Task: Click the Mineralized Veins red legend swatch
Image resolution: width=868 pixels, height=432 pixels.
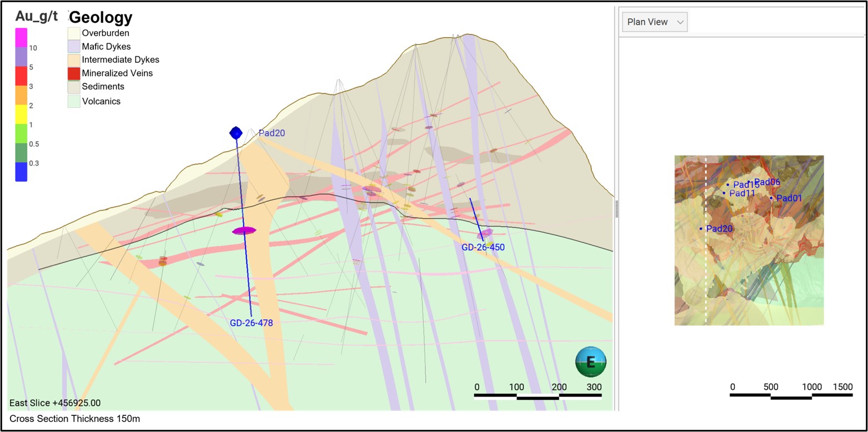Action: point(74,73)
